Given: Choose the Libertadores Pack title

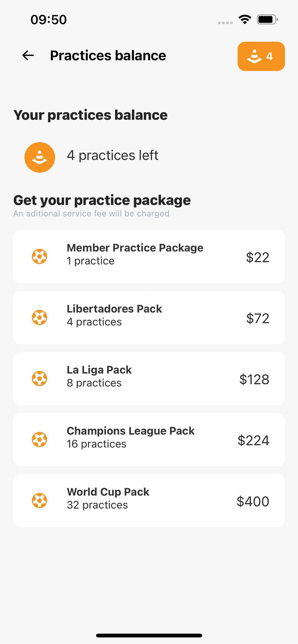Looking at the screenshot, I should click(x=114, y=309).
